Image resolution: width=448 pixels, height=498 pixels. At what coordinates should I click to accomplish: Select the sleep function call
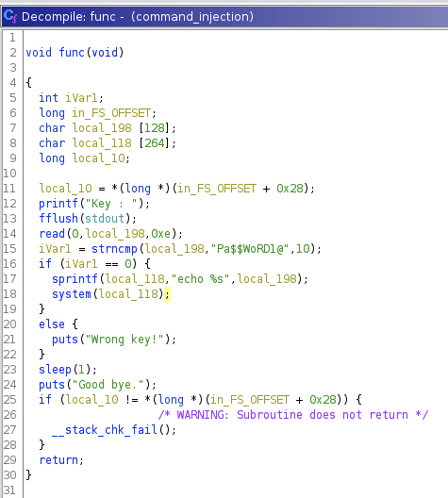pos(56,370)
